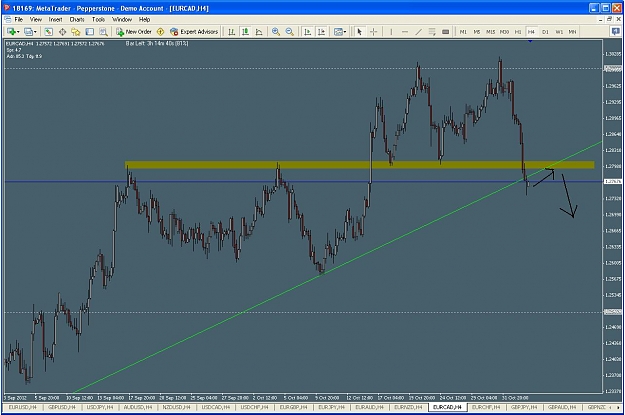Switch to the GBPAUD,H4 chart tab
Image resolution: width=625 pixels, height=415 pixels.
562,407
